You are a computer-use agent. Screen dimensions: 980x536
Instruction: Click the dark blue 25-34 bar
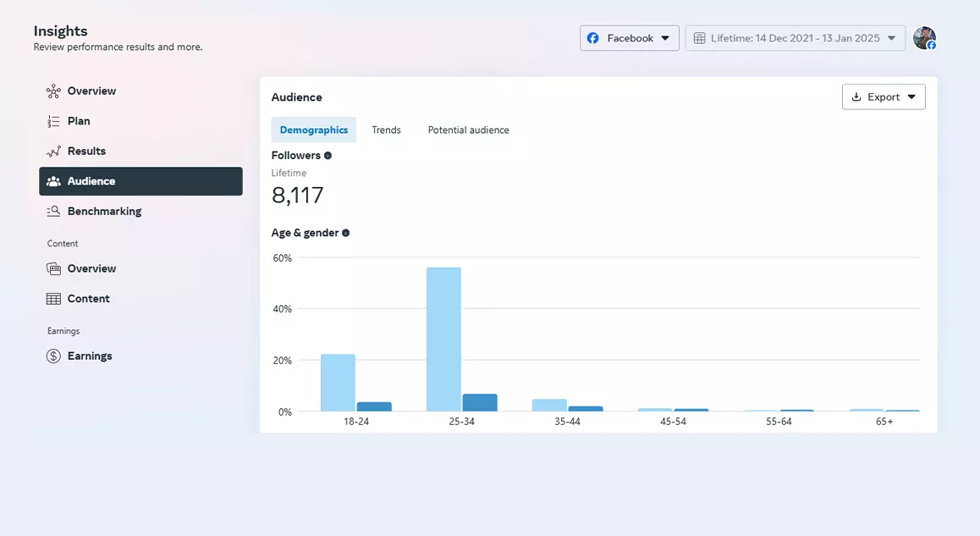click(x=480, y=403)
